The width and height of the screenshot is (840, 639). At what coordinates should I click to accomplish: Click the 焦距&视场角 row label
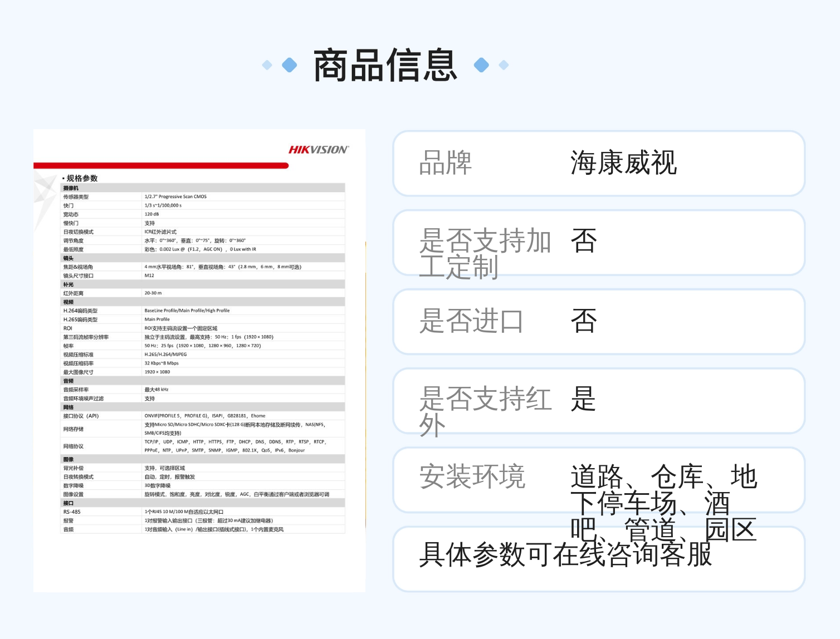78,267
